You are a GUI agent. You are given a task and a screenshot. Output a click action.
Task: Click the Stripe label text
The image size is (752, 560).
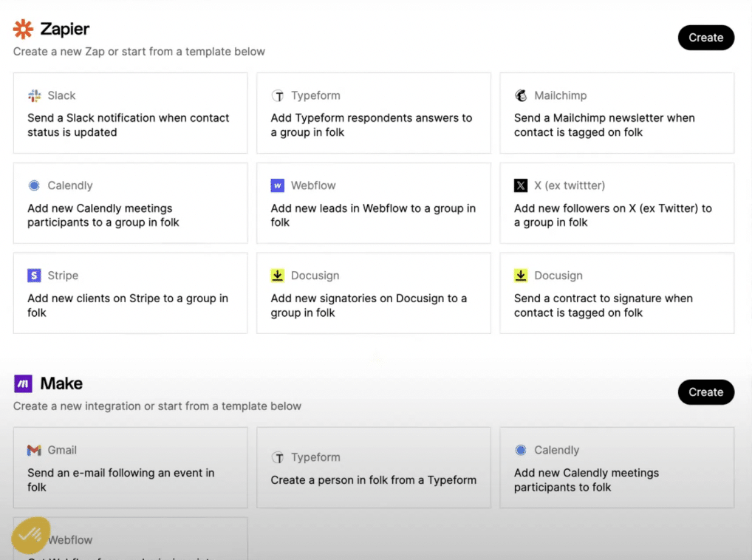pyautogui.click(x=63, y=276)
